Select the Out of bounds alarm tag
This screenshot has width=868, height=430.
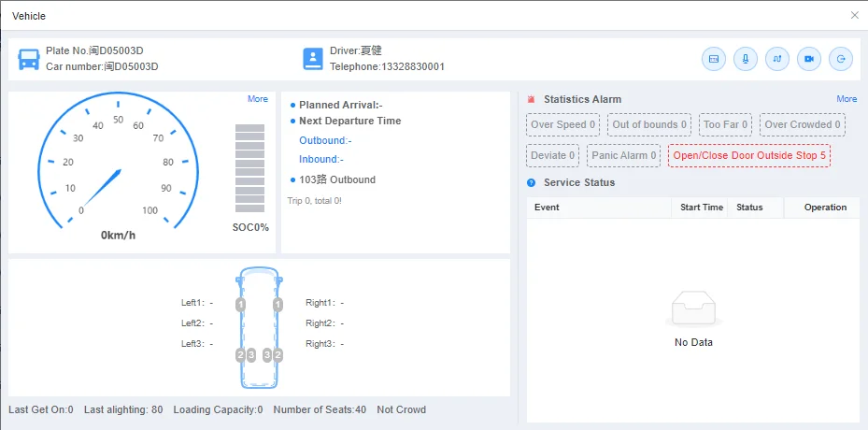pyautogui.click(x=649, y=124)
